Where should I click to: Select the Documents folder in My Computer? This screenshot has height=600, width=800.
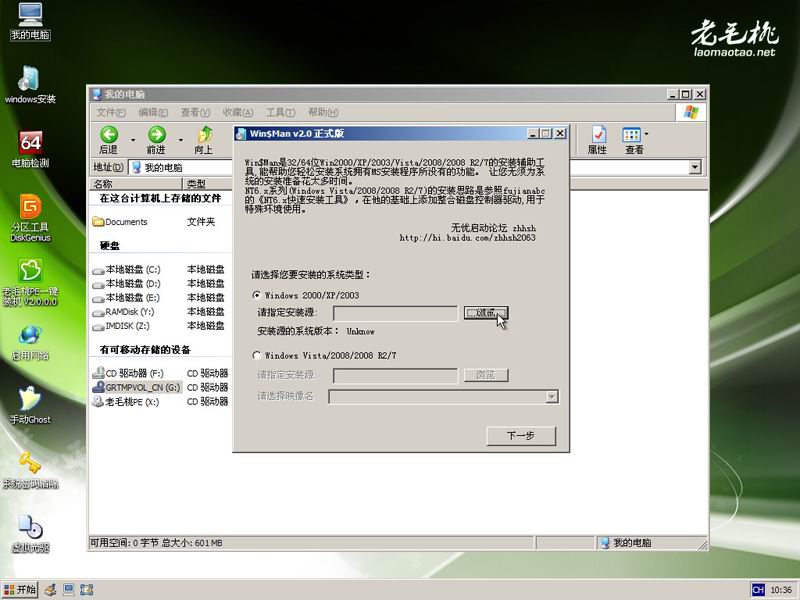tap(120, 222)
